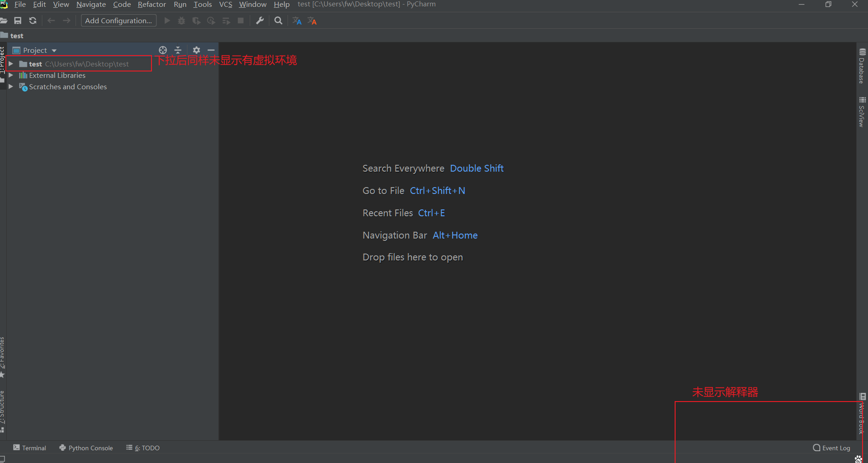The height and width of the screenshot is (463, 868).
Task: Click the Profile clock-play icon
Action: pos(211,20)
